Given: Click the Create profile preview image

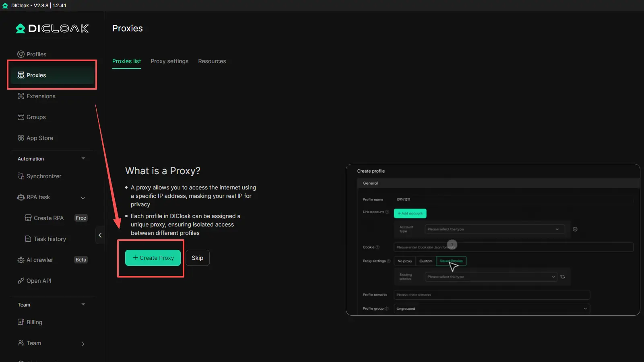Looking at the screenshot, I should coord(493,240).
